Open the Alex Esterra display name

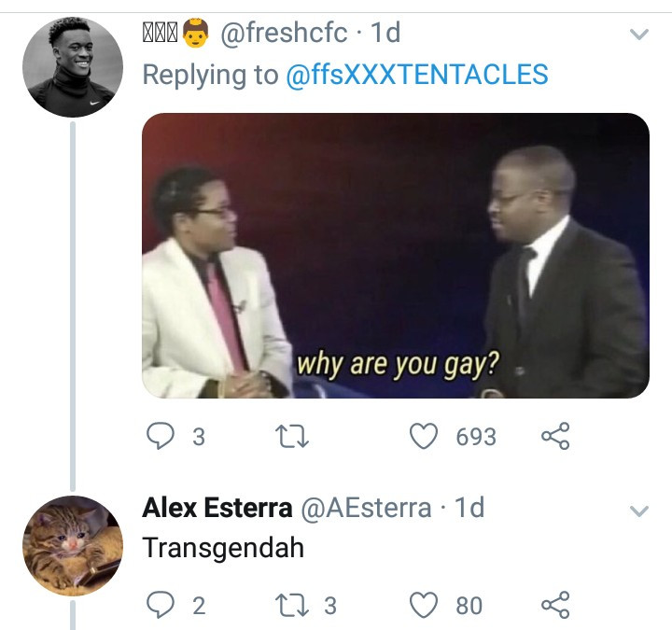coord(217,508)
